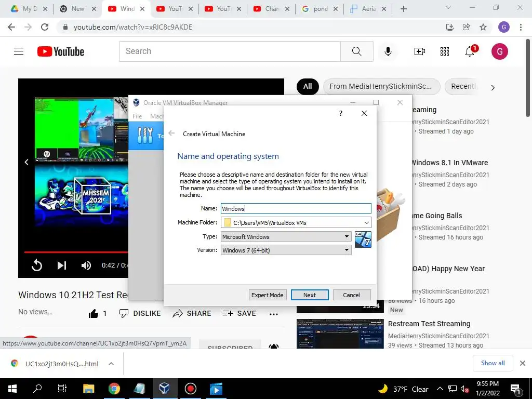Select the All filter chip
Screen dimensions: 532x399
coord(308,87)
